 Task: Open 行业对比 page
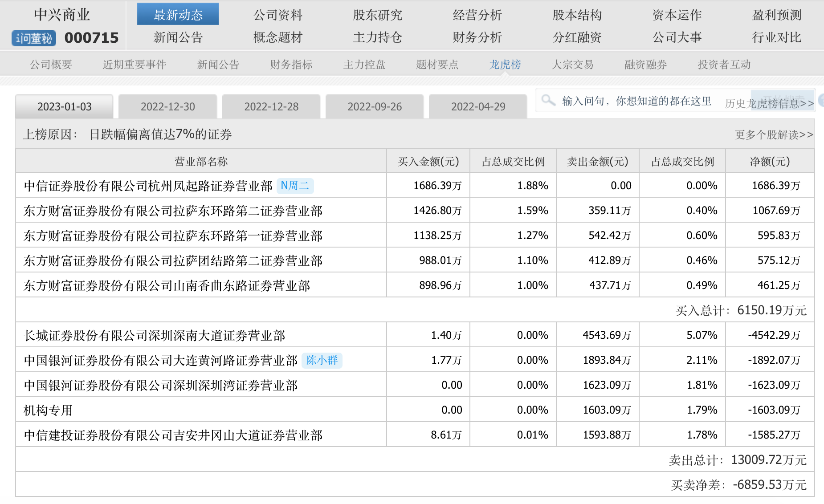777,37
